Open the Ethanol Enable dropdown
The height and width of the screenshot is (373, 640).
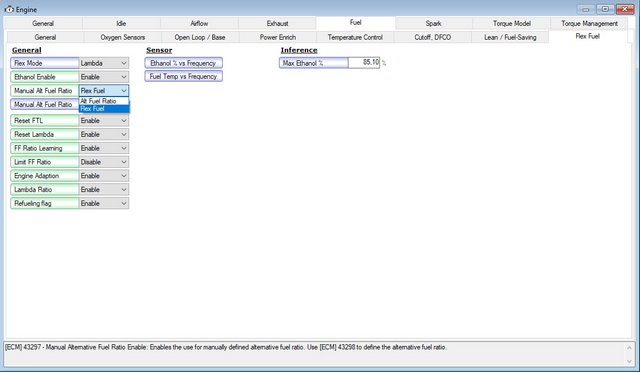pos(104,77)
